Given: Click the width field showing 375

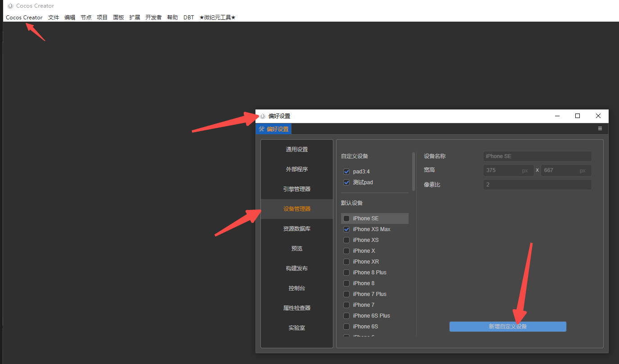Looking at the screenshot, I should [x=508, y=171].
